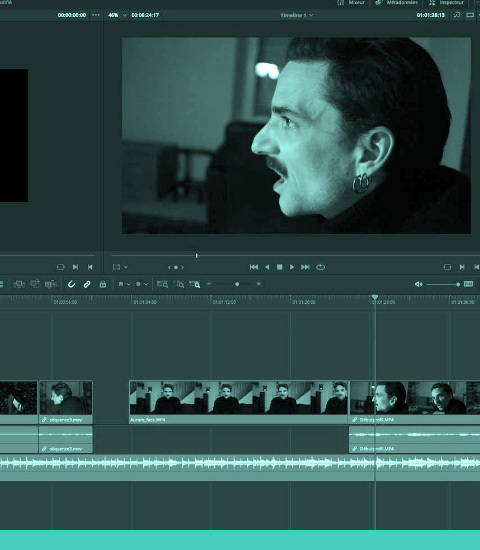Viewport: 480px width, 550px height.
Task: Click go to next edit in source viewer
Action: click(x=75, y=267)
